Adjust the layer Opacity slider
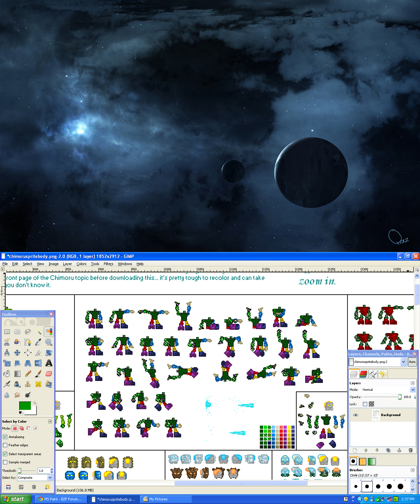420x504 pixels. (382, 397)
